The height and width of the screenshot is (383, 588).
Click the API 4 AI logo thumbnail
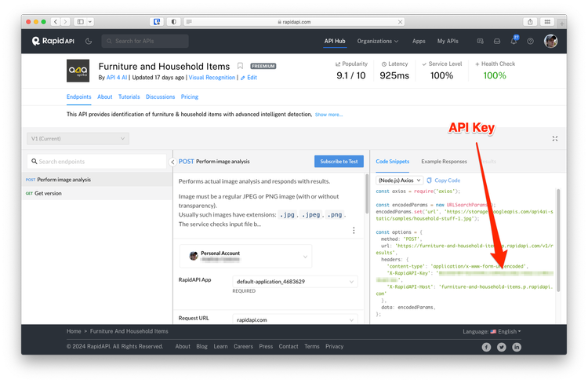pyautogui.click(x=78, y=70)
